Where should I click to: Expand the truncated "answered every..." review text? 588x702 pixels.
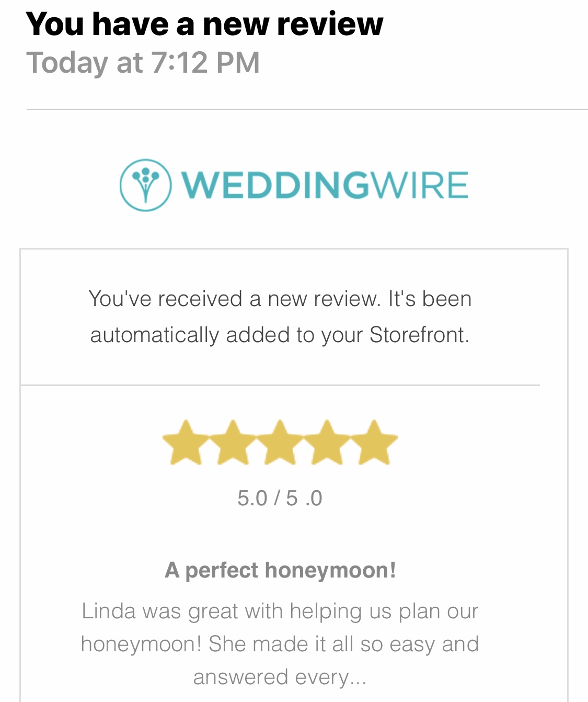[280, 677]
